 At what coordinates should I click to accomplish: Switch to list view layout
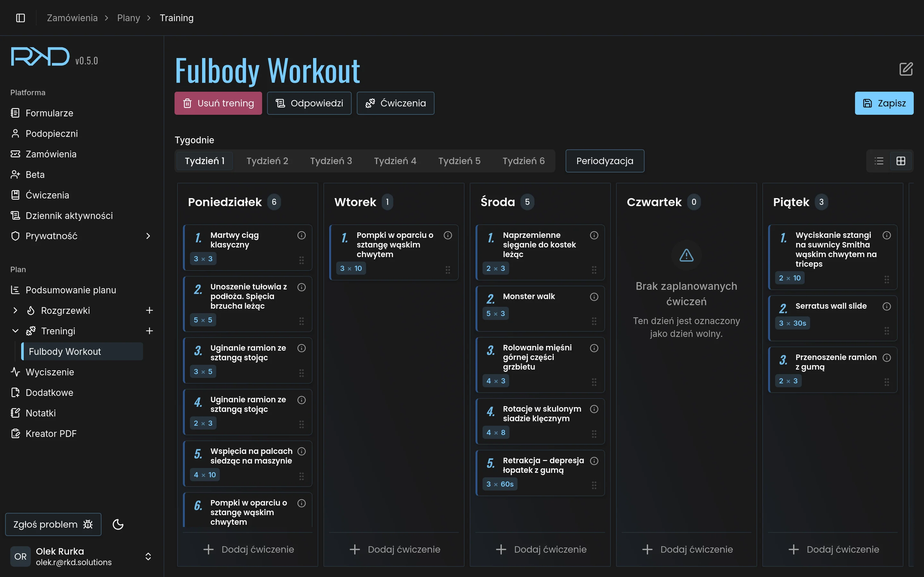879,161
